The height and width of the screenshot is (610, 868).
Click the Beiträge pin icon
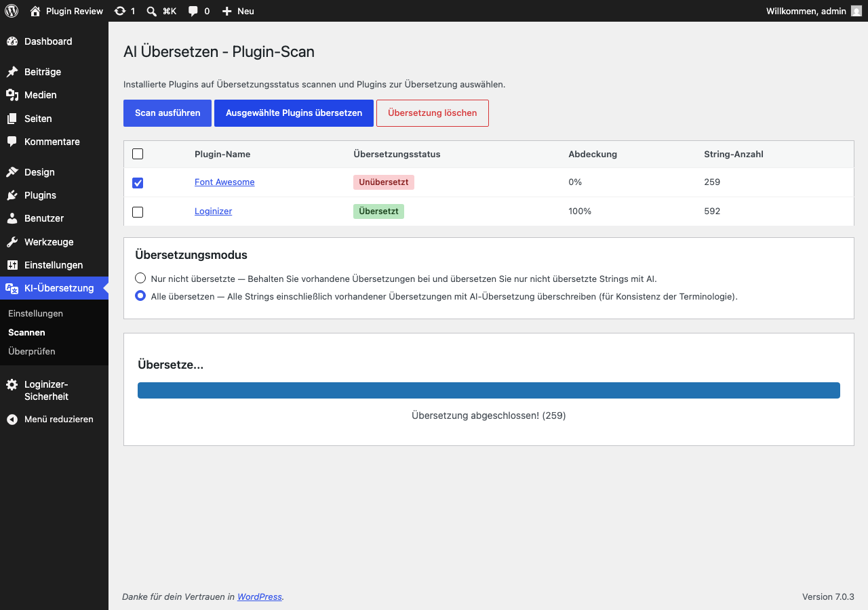click(12, 72)
